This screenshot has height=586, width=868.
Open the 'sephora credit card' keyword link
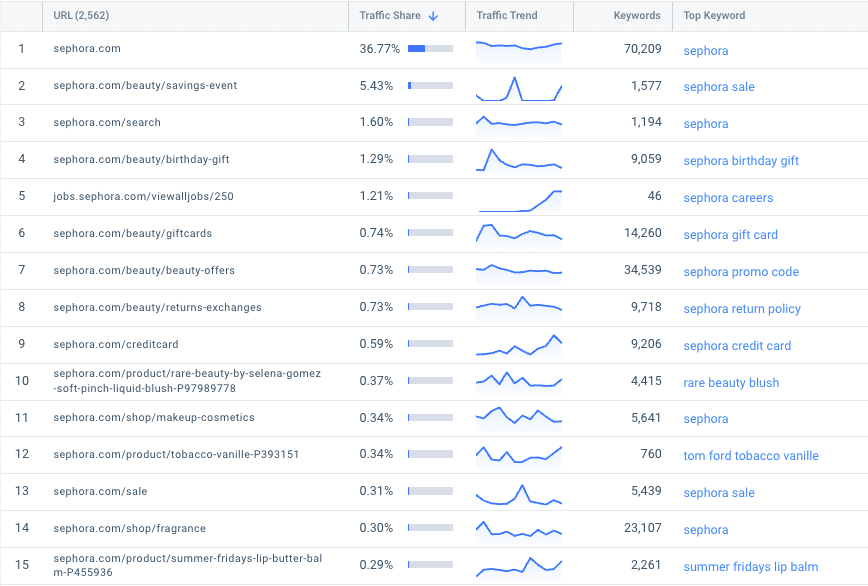coord(737,346)
